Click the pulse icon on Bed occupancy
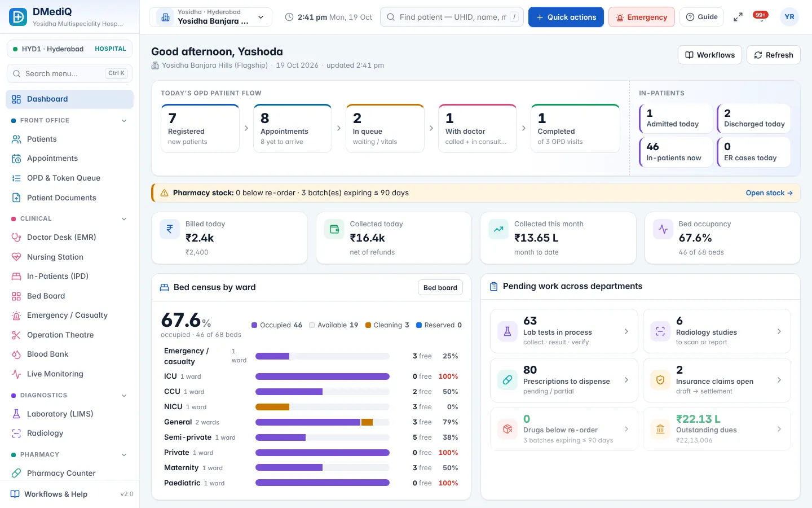This screenshot has height=508, width=812. (x=663, y=229)
